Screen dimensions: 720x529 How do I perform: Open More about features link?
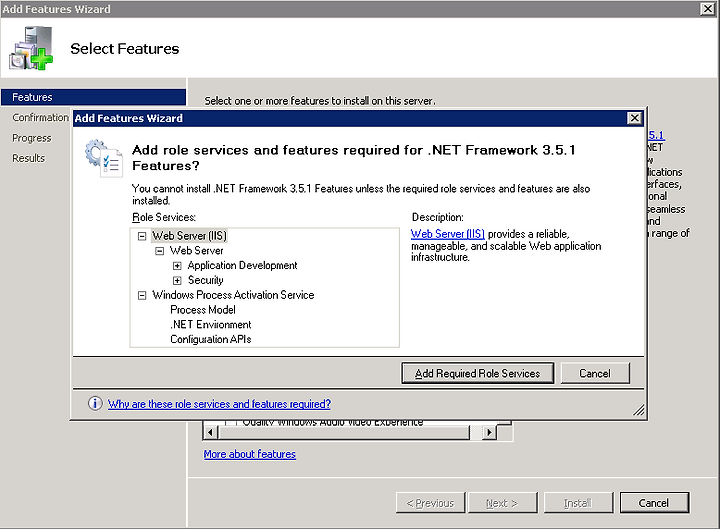pos(250,454)
